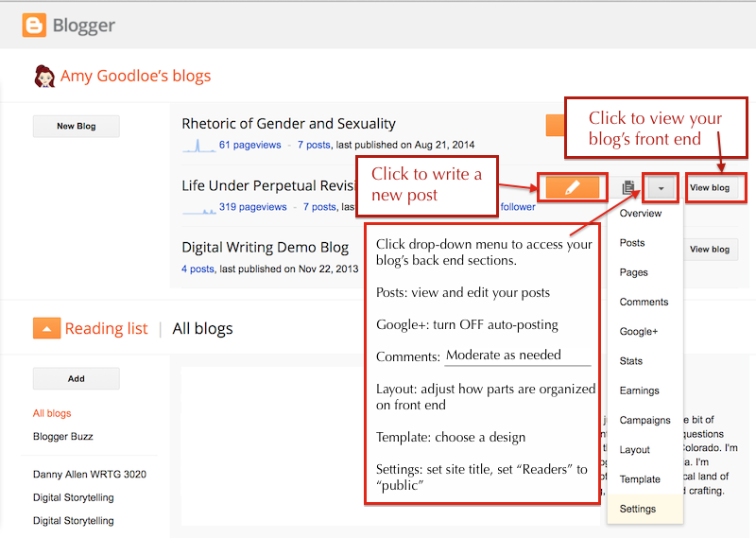Viewport: 756px width, 538px height.
Task: Switch to the All blogs heading tab
Action: 202,328
